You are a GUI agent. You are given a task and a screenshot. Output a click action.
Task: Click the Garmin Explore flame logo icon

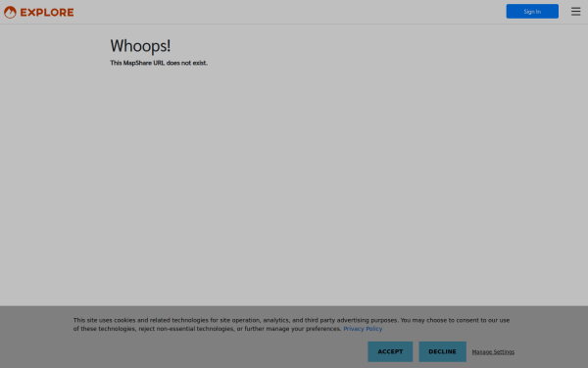10,12
